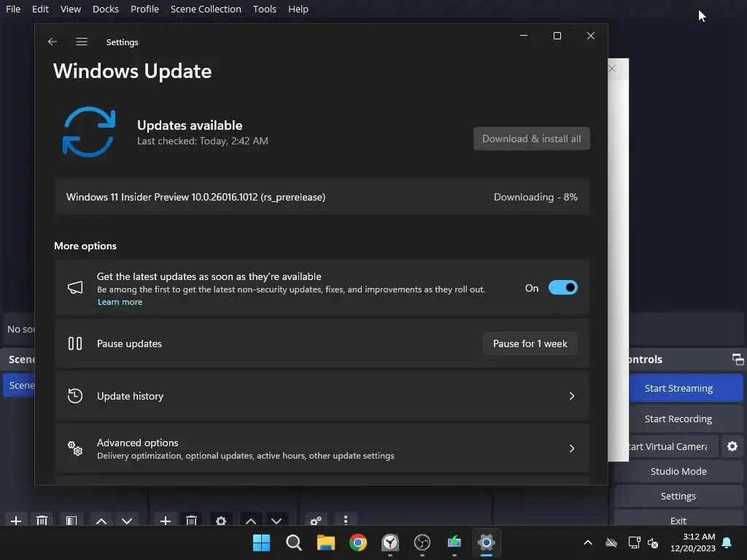Screen dimensions: 747x560
Task: Open the OBS File menu
Action: coord(13,9)
